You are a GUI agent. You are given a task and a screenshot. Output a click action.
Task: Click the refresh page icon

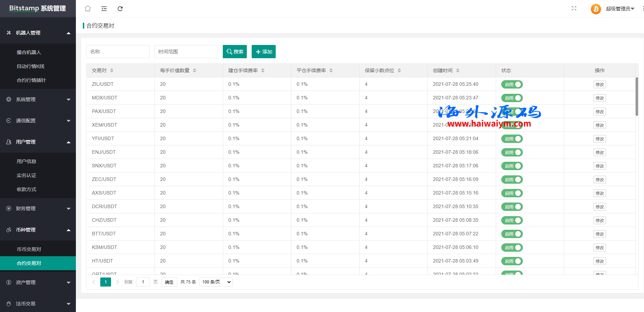tap(120, 9)
